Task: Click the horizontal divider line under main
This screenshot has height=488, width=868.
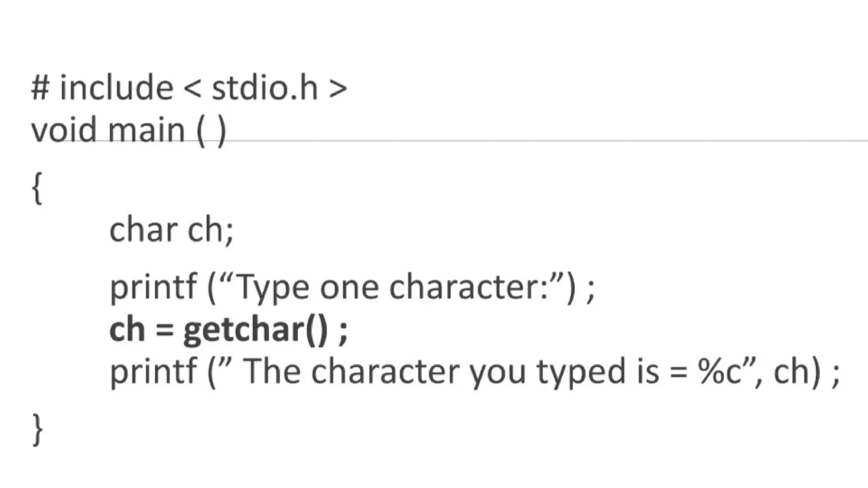Action: [x=551, y=140]
